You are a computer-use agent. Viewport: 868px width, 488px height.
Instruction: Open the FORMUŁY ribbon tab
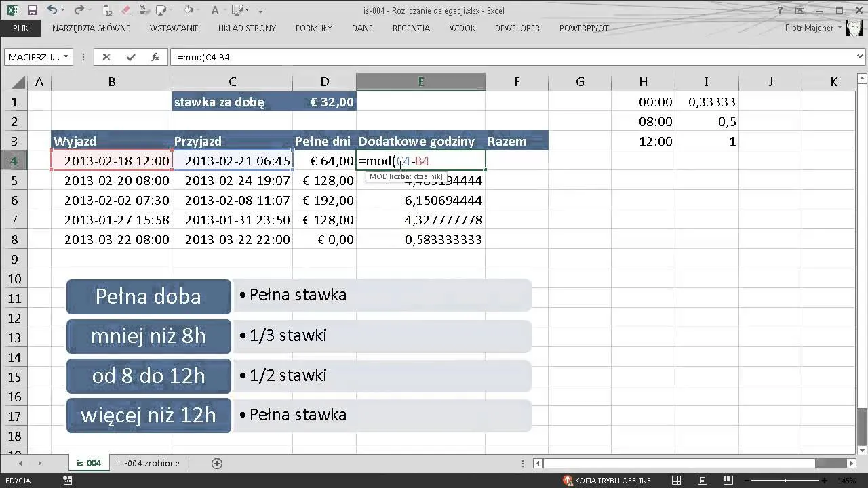click(314, 28)
